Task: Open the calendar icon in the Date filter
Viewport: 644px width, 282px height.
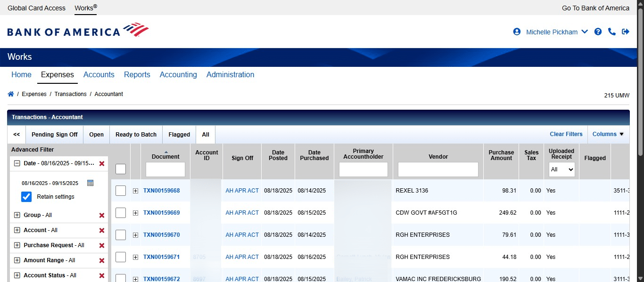Action: coord(90,183)
